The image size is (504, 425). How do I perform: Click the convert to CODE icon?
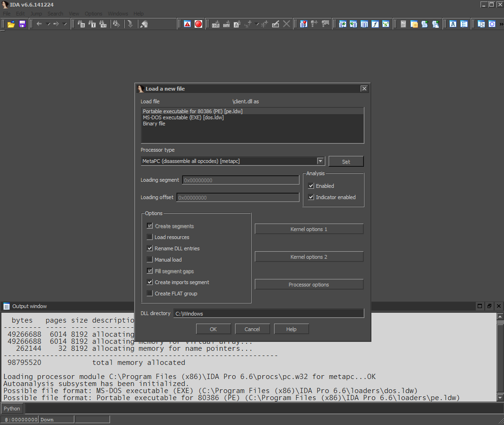point(216,24)
